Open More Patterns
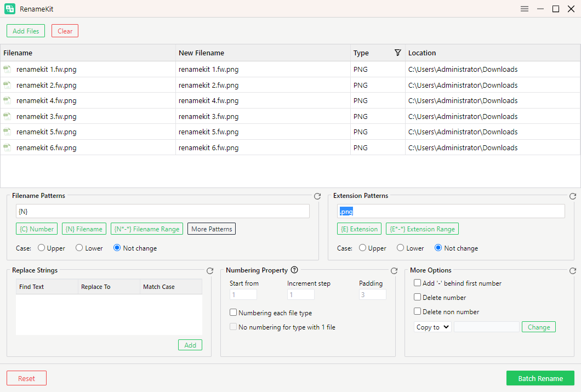The height and width of the screenshot is (392, 581). 212,229
